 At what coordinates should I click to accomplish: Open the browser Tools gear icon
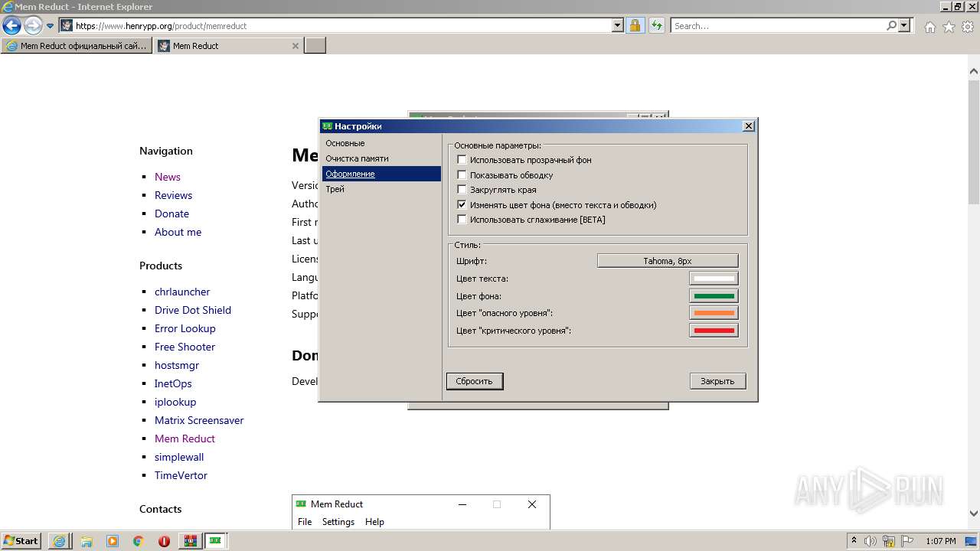(x=968, y=27)
